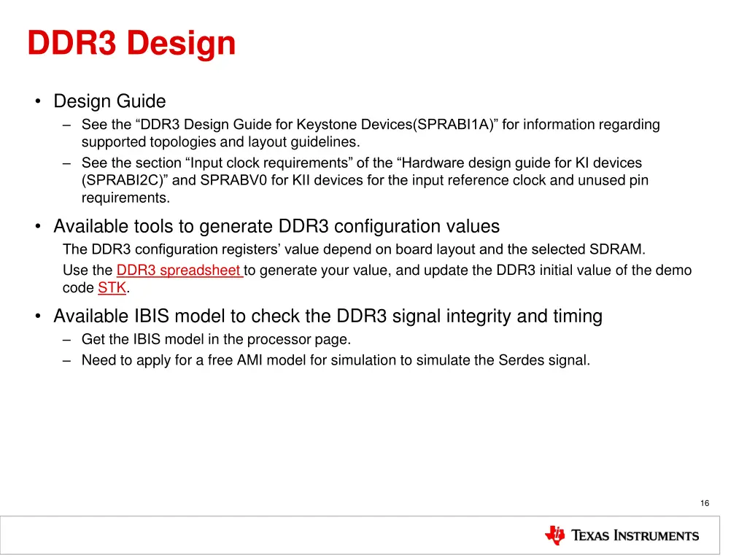Click the text 'supported topologies and layout guidelines.'

(x=220, y=142)
